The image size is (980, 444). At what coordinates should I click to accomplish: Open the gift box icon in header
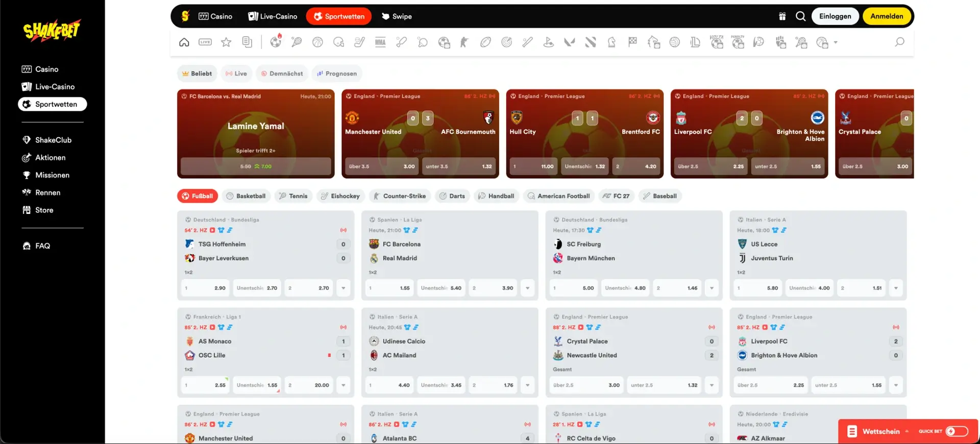click(x=782, y=16)
